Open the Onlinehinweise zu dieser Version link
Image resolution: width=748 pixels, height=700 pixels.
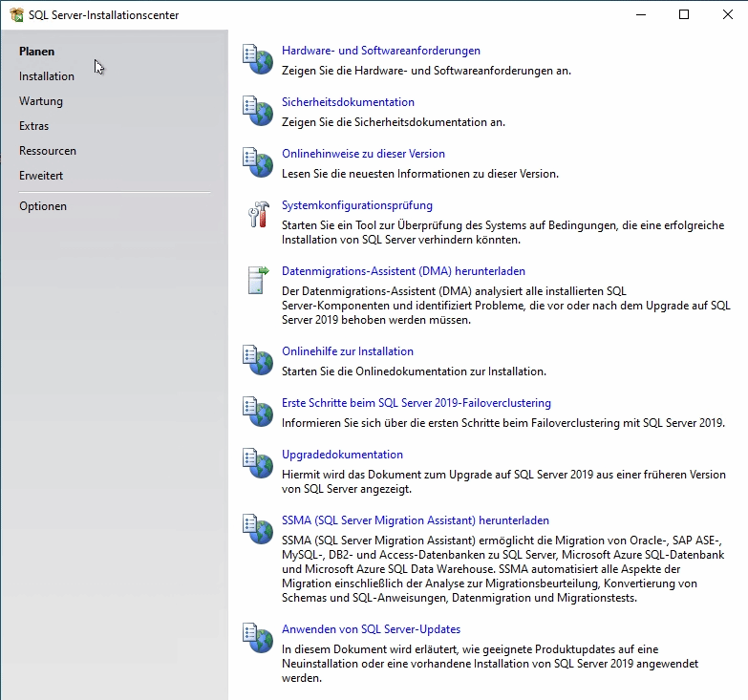(x=363, y=154)
